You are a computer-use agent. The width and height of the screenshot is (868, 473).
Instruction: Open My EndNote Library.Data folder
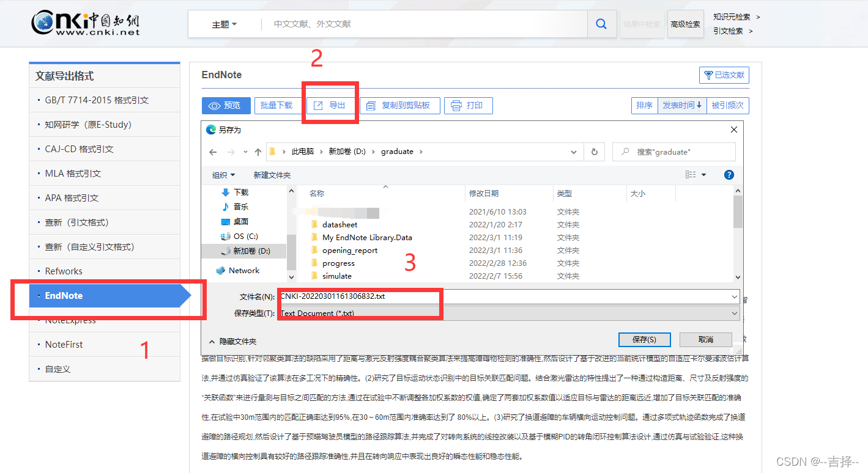click(367, 237)
